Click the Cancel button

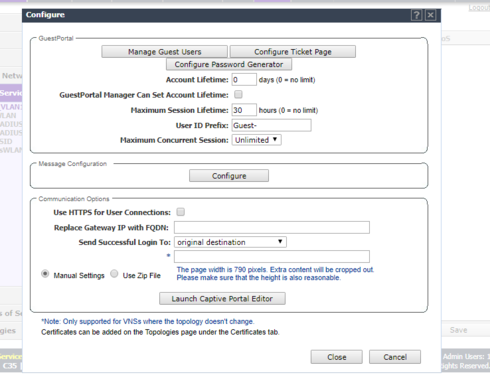tap(395, 357)
